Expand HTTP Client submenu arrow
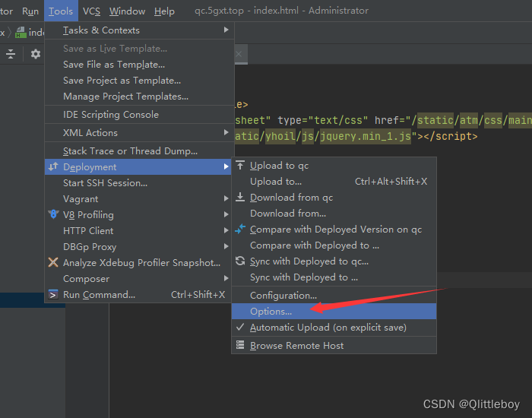Viewport: 532px width, 418px height. click(x=226, y=230)
